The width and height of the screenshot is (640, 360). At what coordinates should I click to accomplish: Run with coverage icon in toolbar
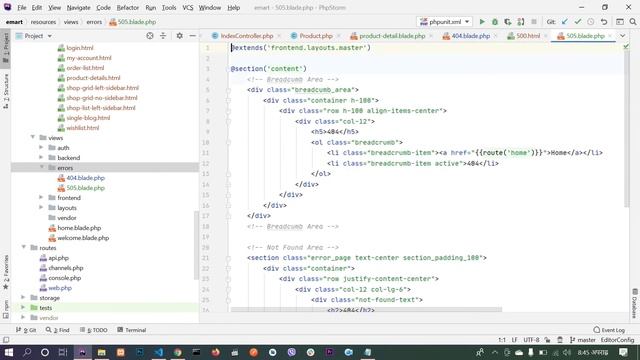507,22
